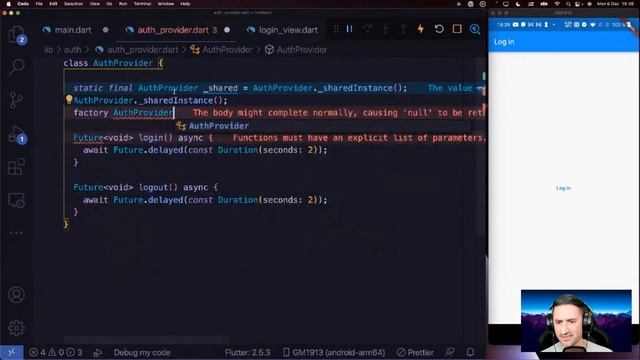
Task: Open the File menu
Action: pos(39,4)
